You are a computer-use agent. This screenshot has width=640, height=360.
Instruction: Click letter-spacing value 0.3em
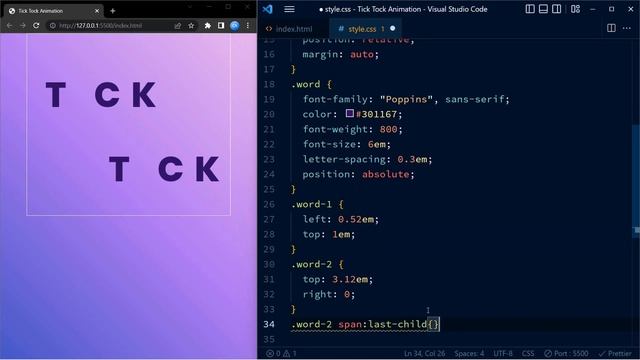pos(412,159)
